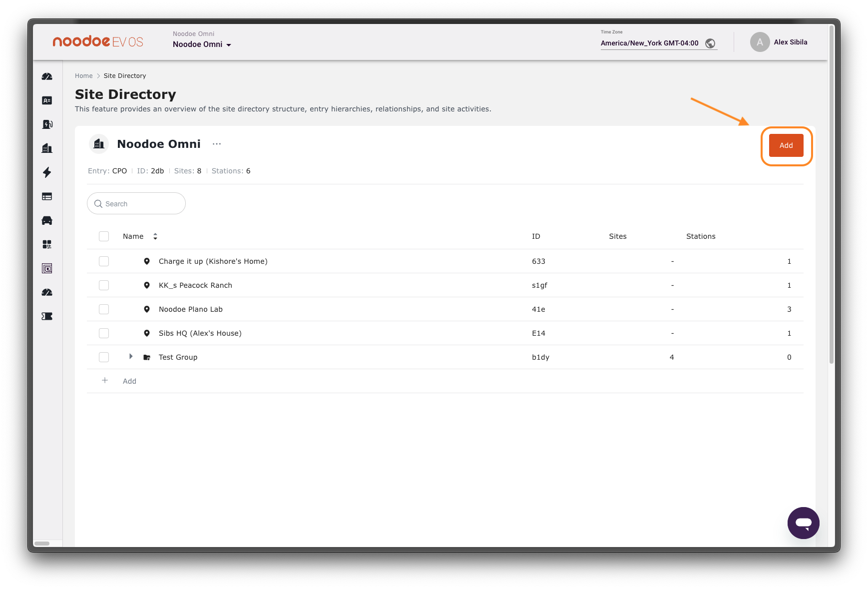Open the QR code sidebar icon
The width and height of the screenshot is (868, 589).
(x=47, y=244)
